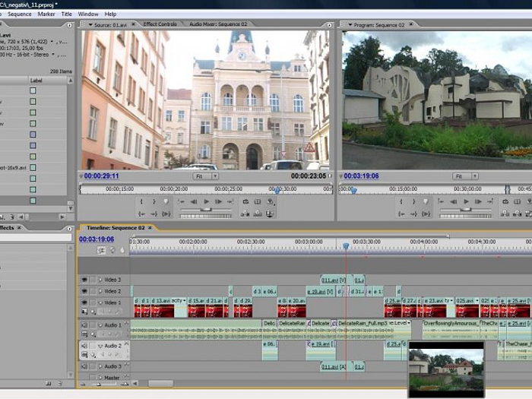The image size is (532, 399).
Task: Toggle the lock box on Video 1 track
Action: click(93, 302)
